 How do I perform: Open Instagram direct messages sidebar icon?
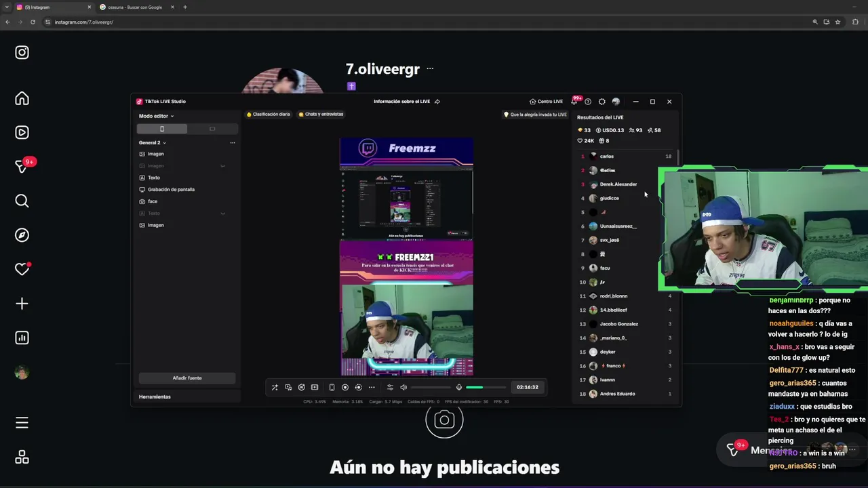coord(22,167)
